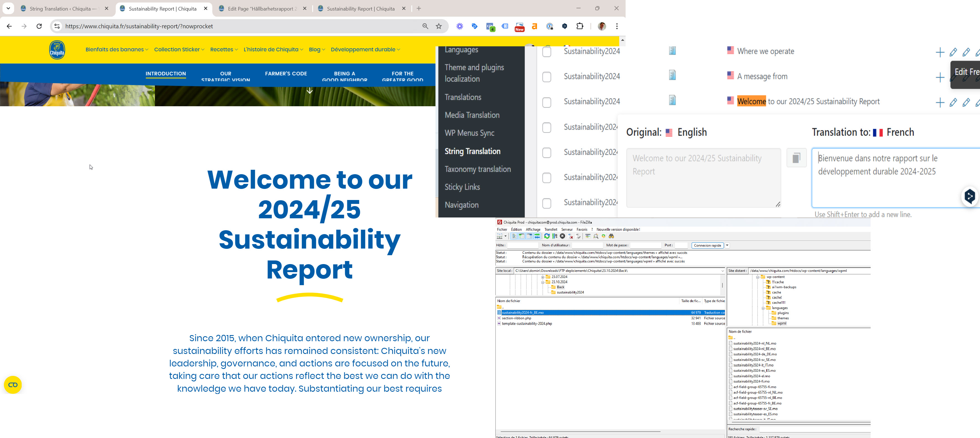Search files with binoculars icon
This screenshot has width=980, height=438.
tap(611, 236)
